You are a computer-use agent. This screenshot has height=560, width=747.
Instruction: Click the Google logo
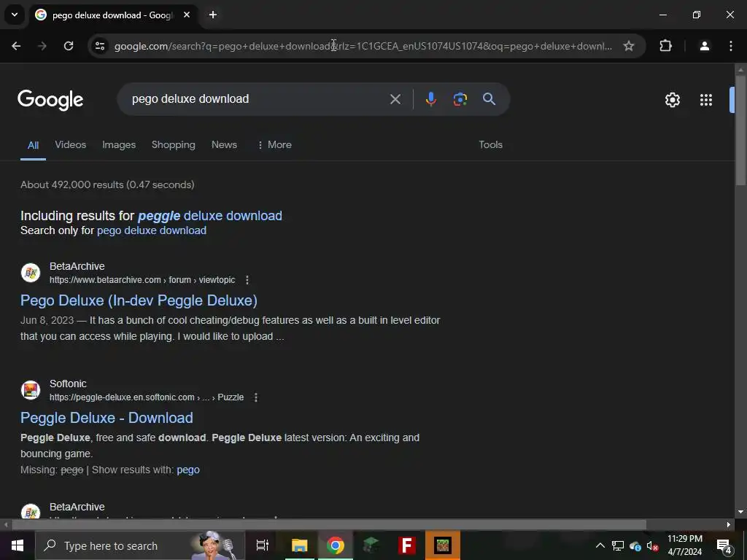point(50,100)
